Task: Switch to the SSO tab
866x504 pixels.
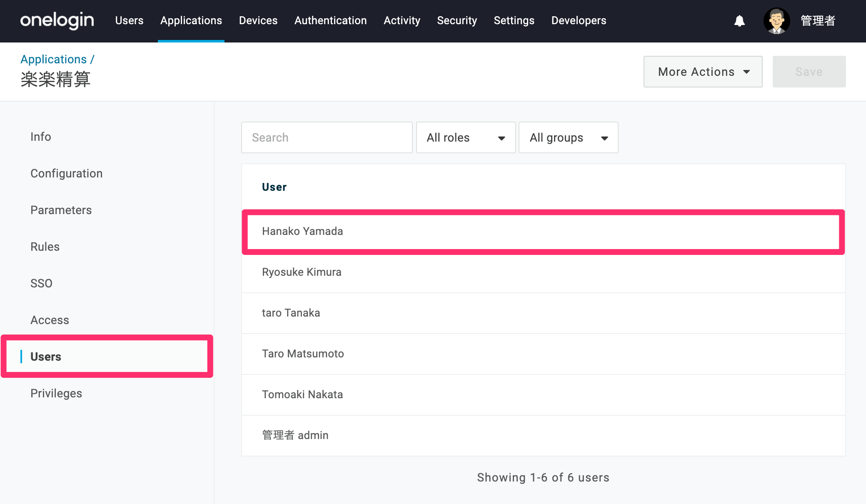Action: (42, 283)
